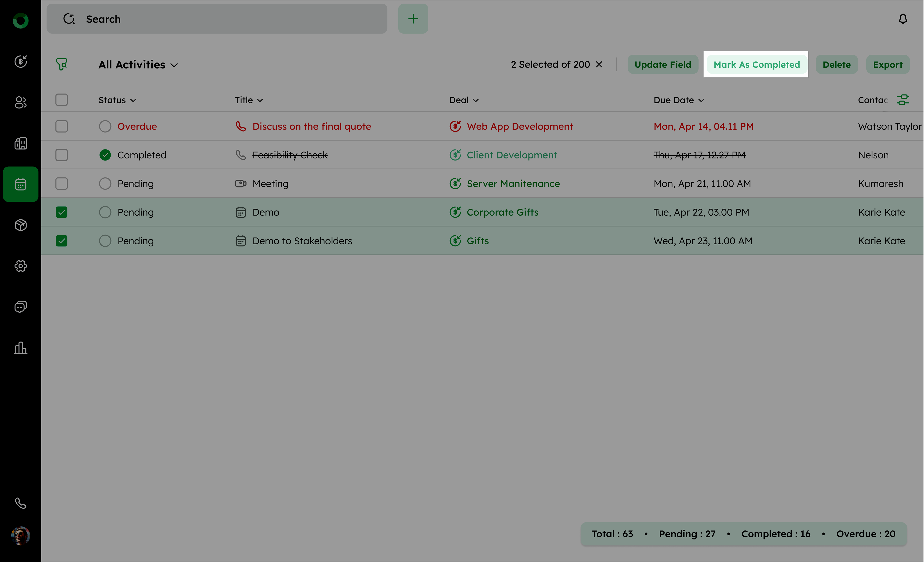Open the Products box icon in sidebar
The height and width of the screenshot is (562, 924).
[21, 225]
